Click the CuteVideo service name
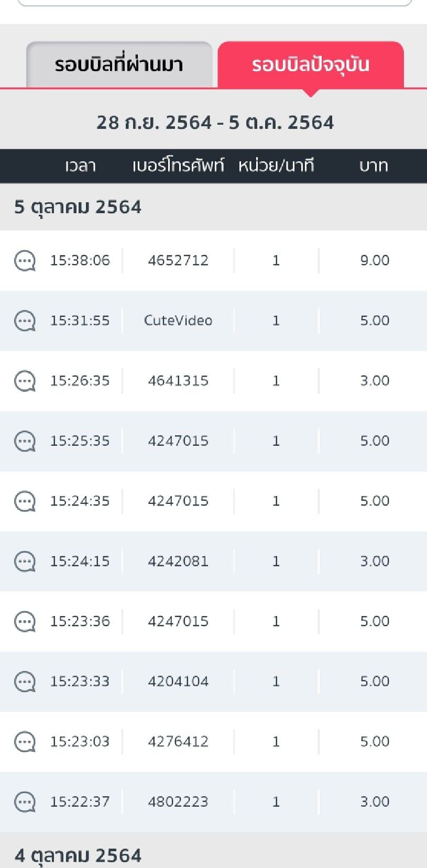The image size is (427, 868). (178, 321)
